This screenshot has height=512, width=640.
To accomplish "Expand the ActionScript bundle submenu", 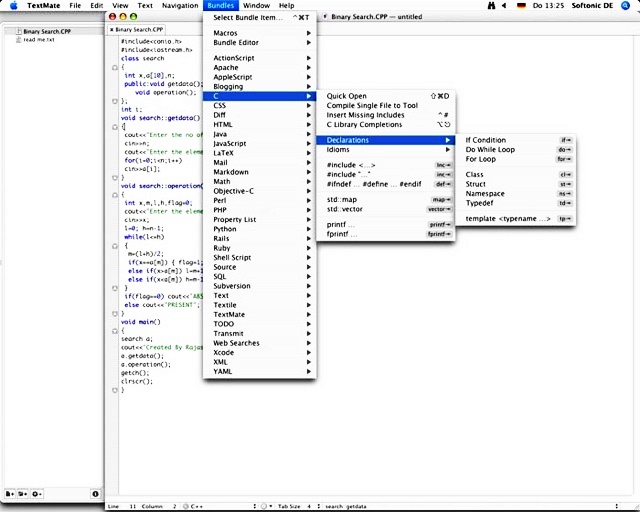I will point(260,58).
